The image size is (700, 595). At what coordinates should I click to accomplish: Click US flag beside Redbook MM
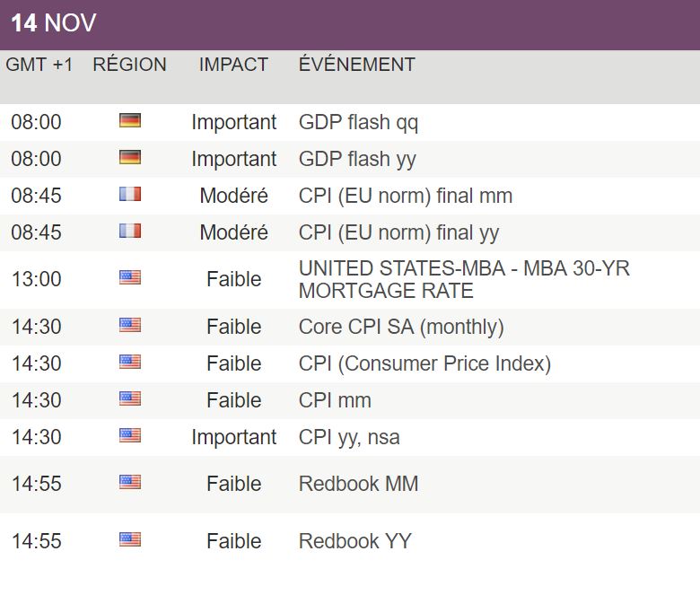(x=130, y=483)
